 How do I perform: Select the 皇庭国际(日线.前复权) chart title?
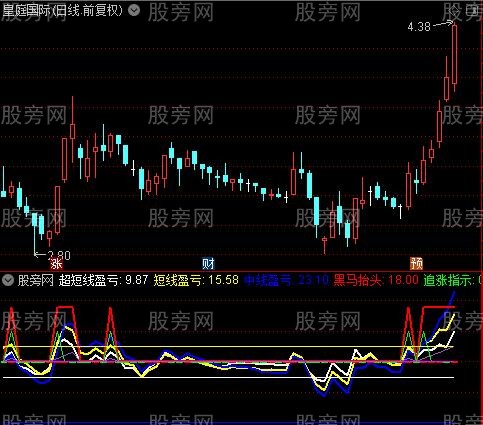click(x=63, y=11)
